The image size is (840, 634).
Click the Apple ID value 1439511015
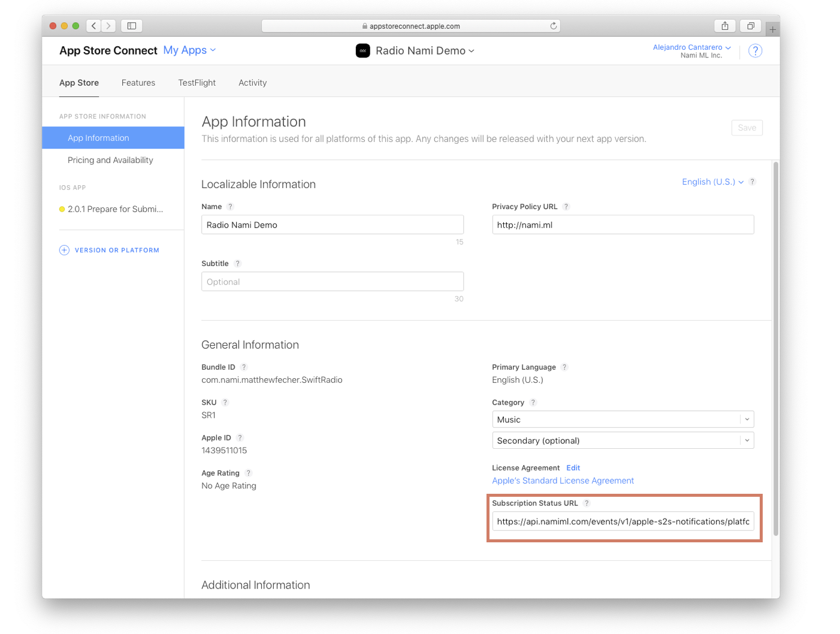pos(224,451)
